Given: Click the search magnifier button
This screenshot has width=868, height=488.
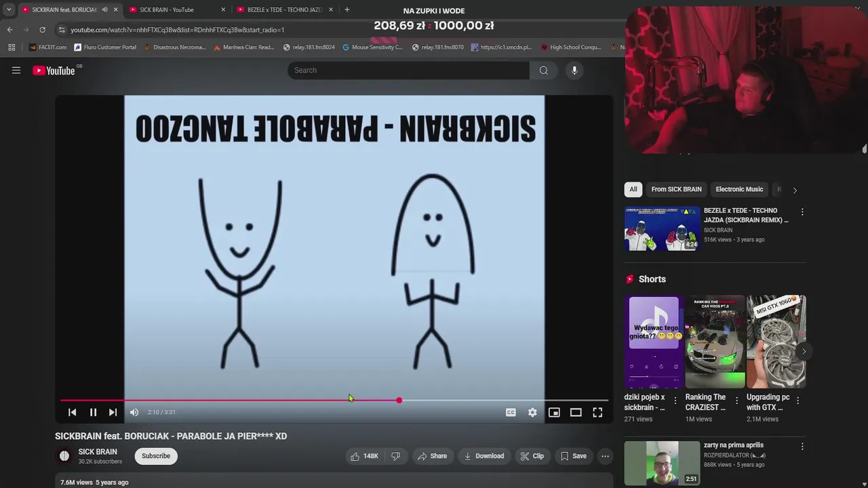Looking at the screenshot, I should pos(544,70).
